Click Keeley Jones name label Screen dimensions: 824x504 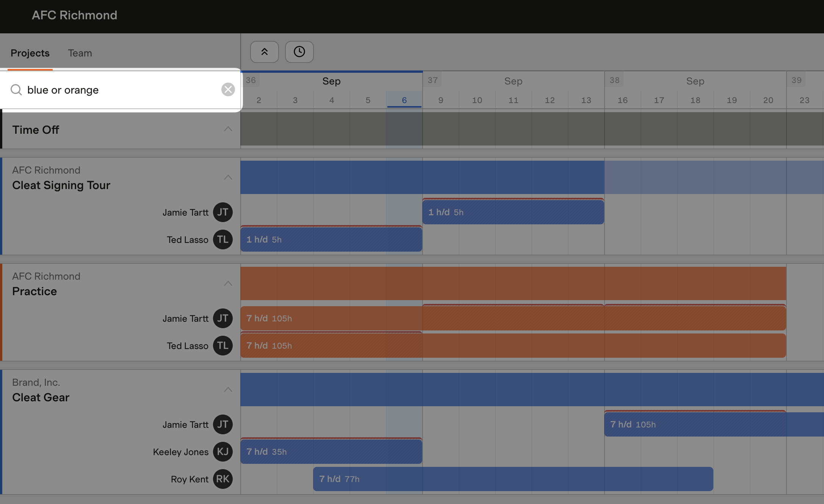[x=181, y=452]
